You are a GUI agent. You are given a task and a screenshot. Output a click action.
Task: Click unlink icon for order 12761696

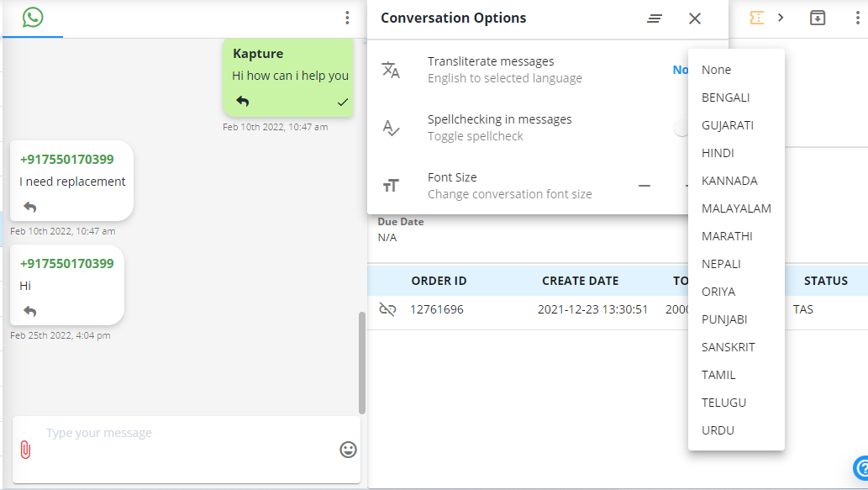tap(387, 309)
